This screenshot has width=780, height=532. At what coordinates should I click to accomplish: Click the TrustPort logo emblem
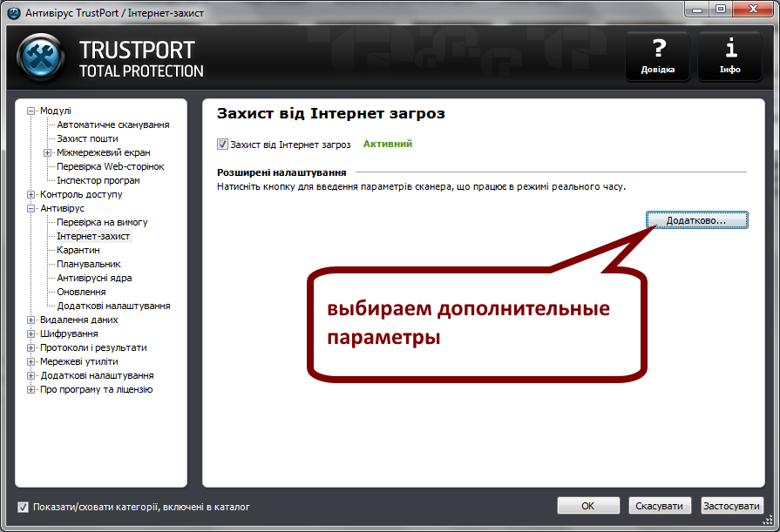(x=40, y=54)
